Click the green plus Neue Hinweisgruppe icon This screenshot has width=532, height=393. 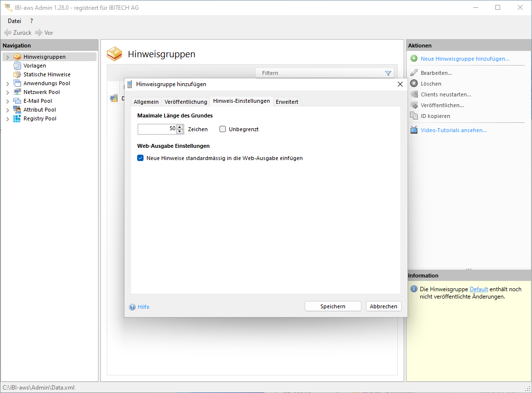click(414, 59)
